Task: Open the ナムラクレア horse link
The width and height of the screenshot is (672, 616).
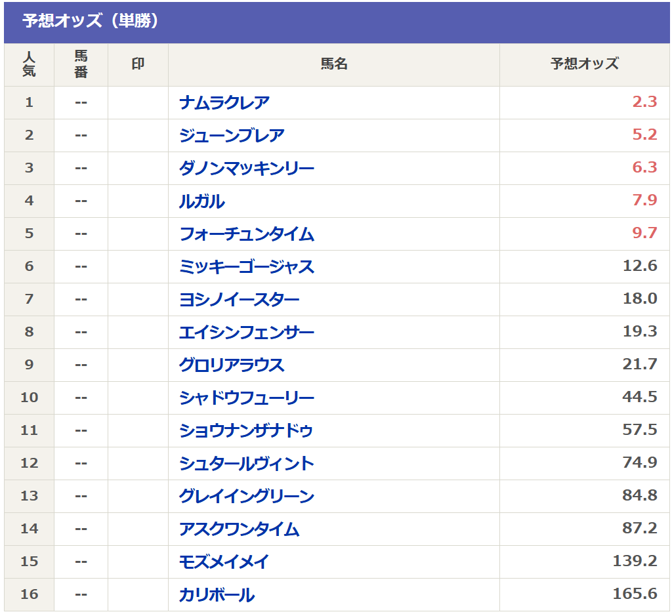Action: 224,103
